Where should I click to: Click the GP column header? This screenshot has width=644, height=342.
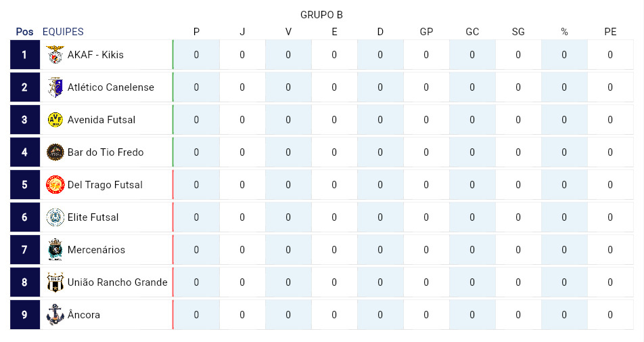(426, 32)
